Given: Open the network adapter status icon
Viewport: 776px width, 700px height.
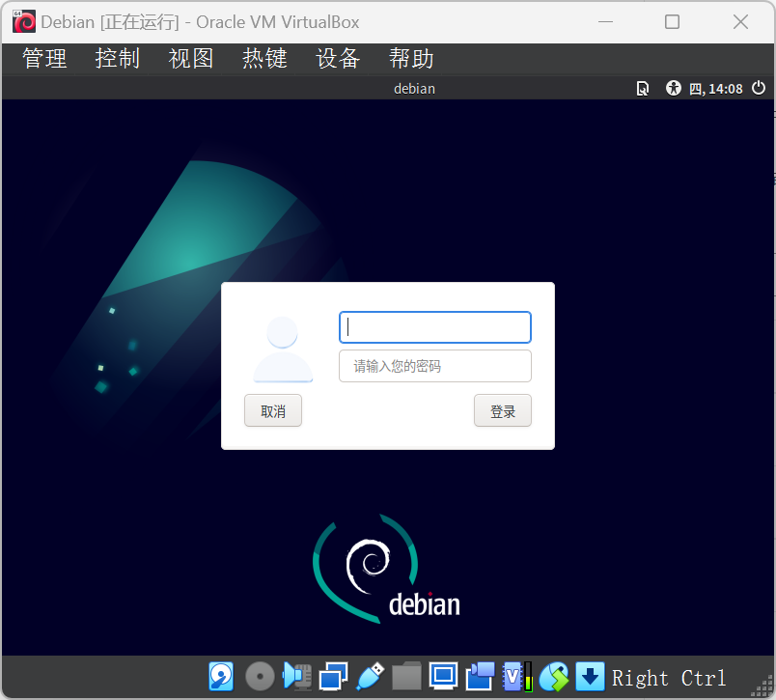Looking at the screenshot, I should click(x=333, y=677).
